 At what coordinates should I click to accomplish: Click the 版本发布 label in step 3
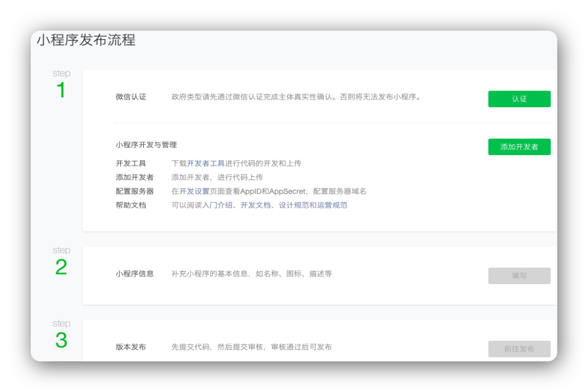tap(131, 347)
